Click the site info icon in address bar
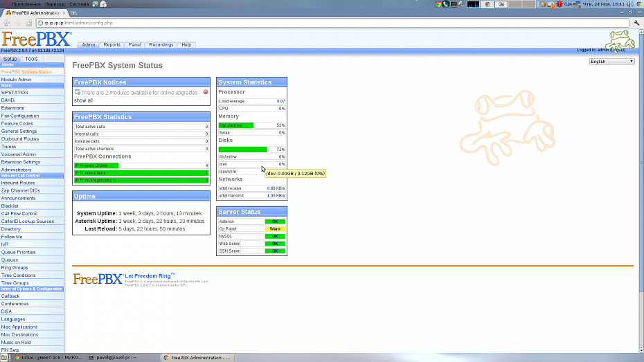644x362 pixels. [41, 23]
